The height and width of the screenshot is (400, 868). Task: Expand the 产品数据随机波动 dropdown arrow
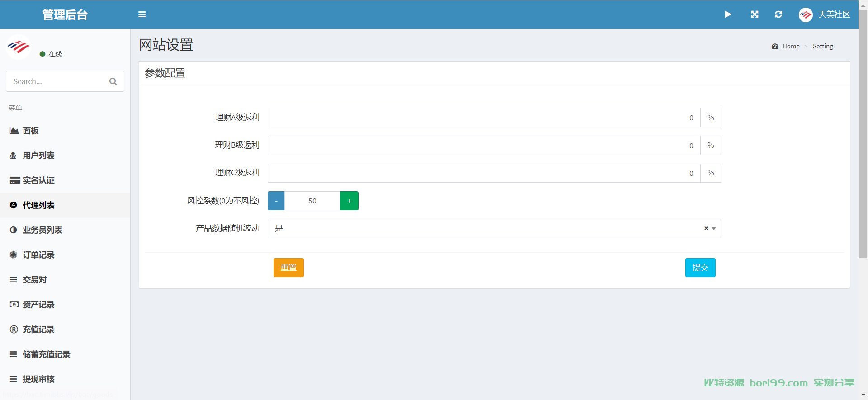(x=714, y=229)
